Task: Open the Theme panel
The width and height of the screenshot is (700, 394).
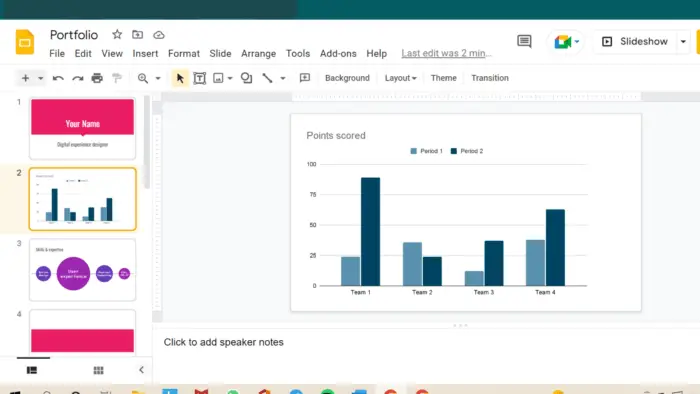Action: point(443,78)
